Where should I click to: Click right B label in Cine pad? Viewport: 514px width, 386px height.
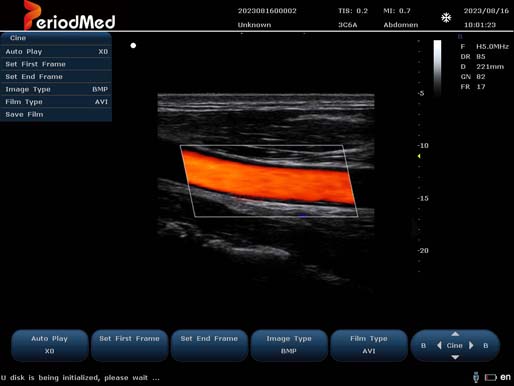tap(486, 346)
